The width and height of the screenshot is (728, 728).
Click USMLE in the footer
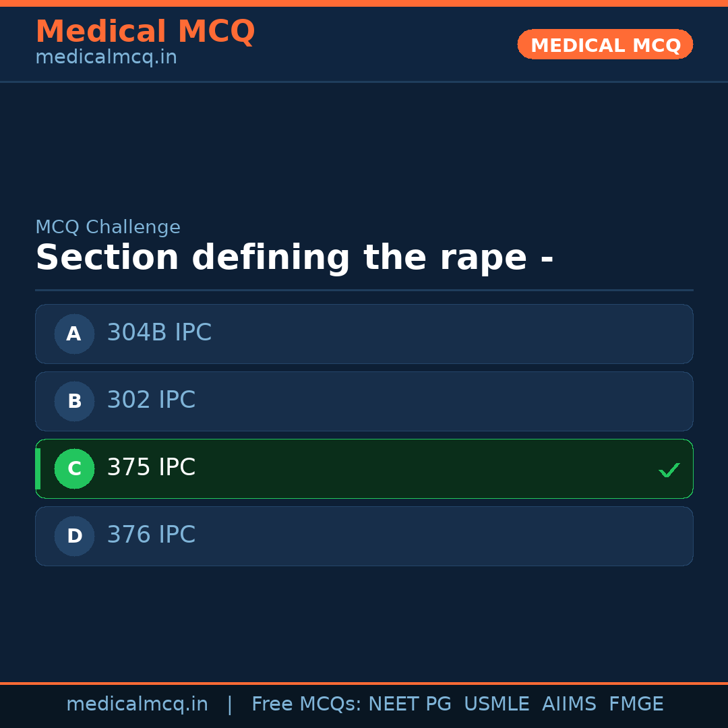click(x=497, y=704)
